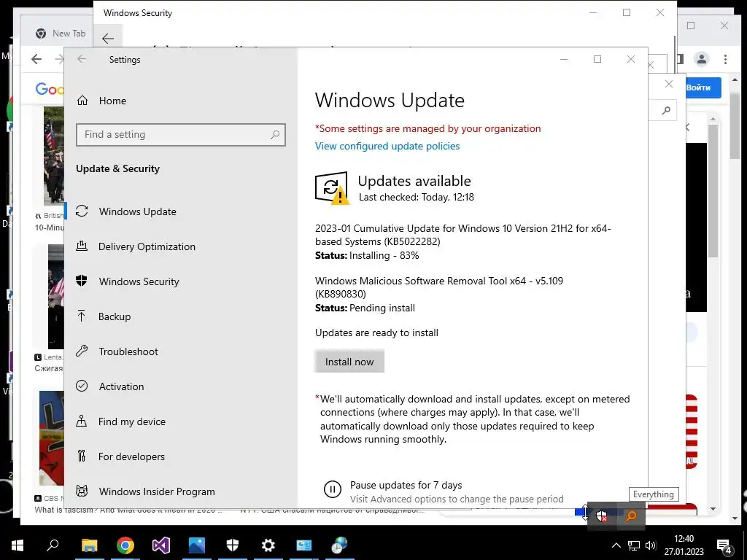Image resolution: width=747 pixels, height=560 pixels.
Task: Select the New Tab tab in Chrome
Action: point(60,34)
